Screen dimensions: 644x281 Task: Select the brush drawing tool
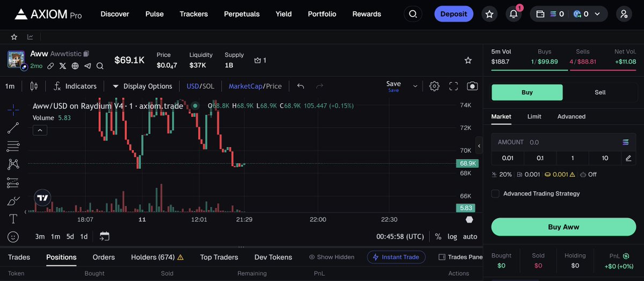point(13,201)
